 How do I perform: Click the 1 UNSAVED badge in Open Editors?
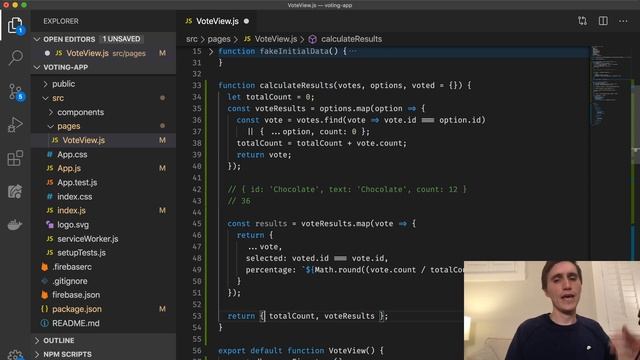click(121, 39)
